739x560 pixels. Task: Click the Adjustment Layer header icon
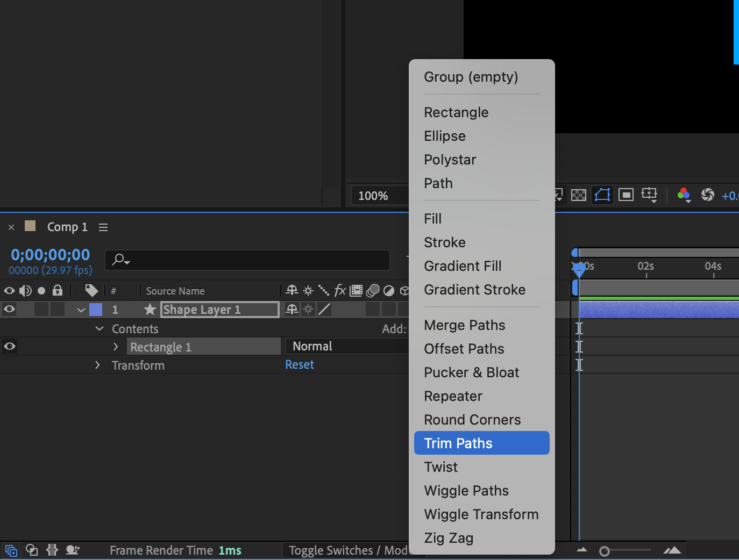point(389,291)
